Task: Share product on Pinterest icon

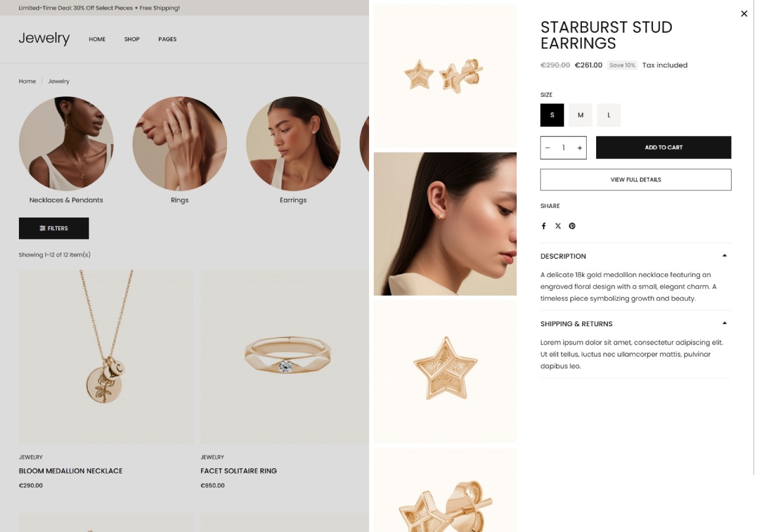Action: point(572,226)
